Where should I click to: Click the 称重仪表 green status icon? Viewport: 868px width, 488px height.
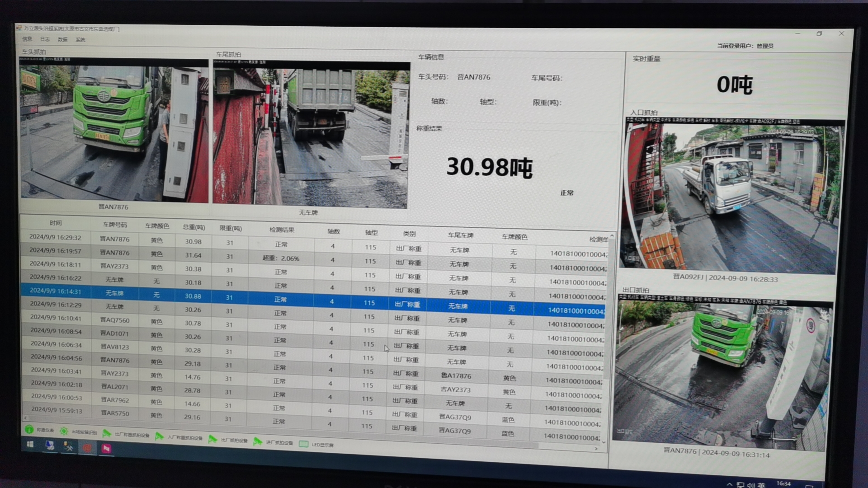click(29, 429)
